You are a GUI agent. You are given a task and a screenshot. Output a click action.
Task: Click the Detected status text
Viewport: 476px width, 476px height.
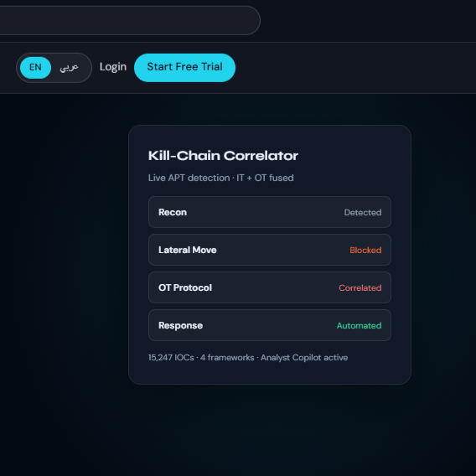[363, 212]
